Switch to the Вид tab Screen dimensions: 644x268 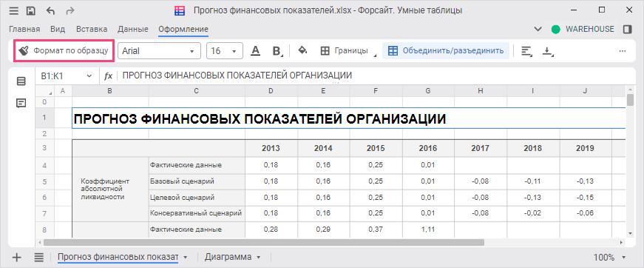coord(58,29)
